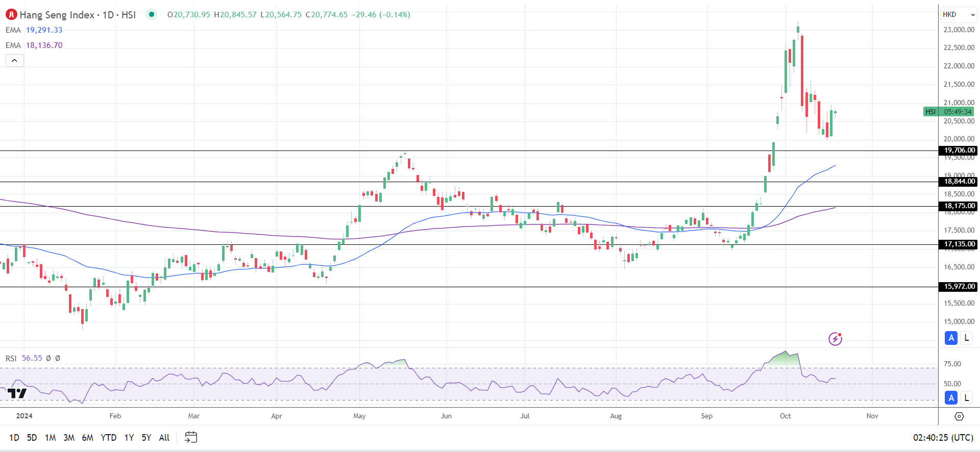
Task: Toggle log scale L in RSI pane
Action: click(966, 398)
